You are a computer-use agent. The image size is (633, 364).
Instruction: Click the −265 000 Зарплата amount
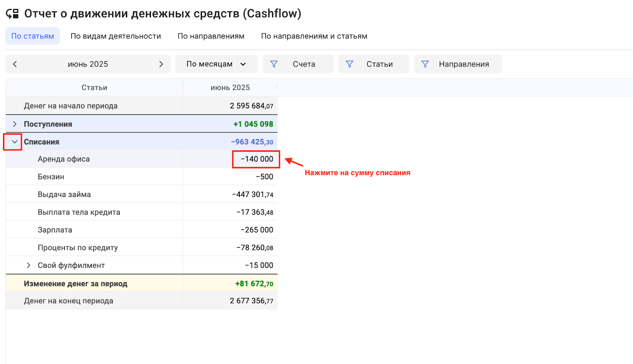pyautogui.click(x=257, y=230)
